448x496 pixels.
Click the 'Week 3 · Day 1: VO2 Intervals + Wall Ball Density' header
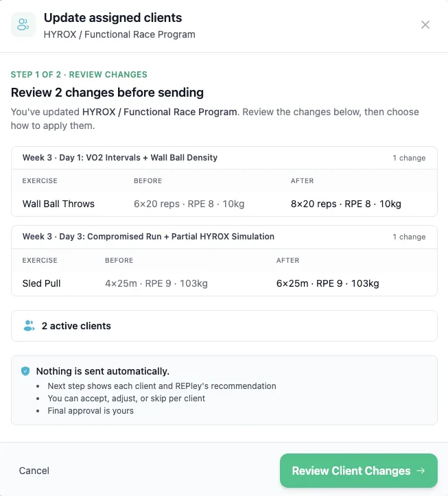coord(120,158)
